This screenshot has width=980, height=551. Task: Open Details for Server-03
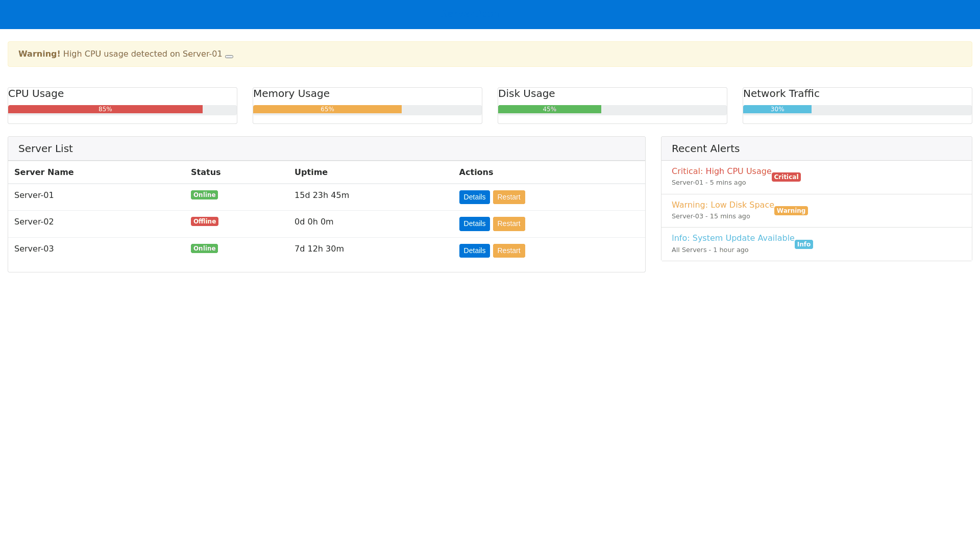coord(474,251)
